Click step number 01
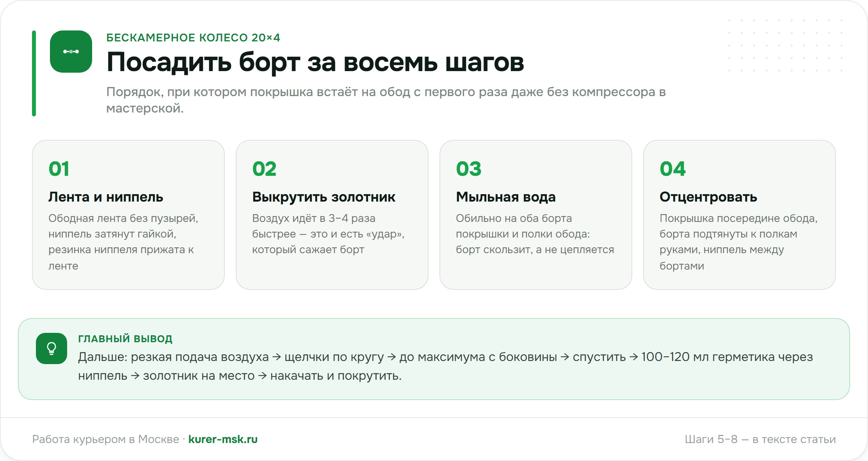 click(59, 169)
